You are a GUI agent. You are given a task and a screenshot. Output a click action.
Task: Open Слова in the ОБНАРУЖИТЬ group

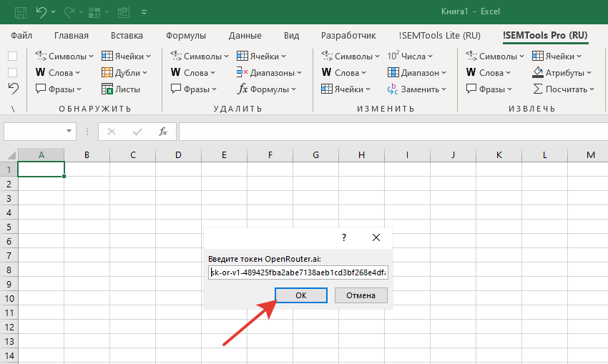pyautogui.click(x=57, y=72)
